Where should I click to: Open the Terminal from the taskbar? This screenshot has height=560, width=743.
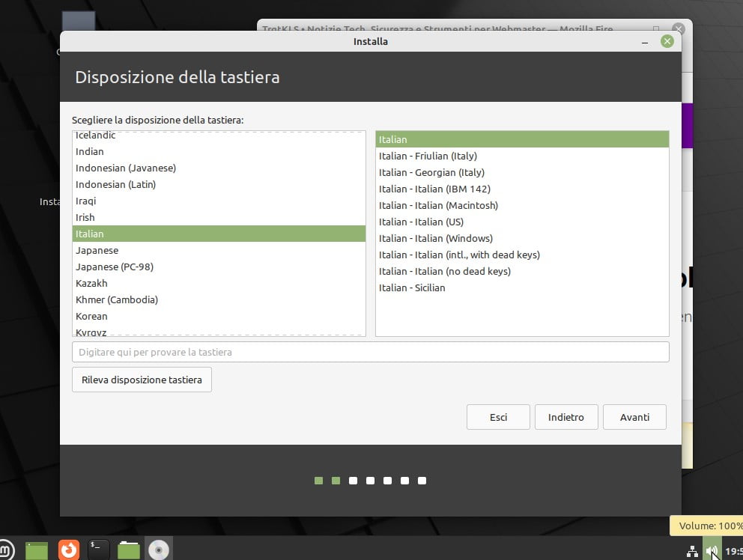click(x=99, y=550)
